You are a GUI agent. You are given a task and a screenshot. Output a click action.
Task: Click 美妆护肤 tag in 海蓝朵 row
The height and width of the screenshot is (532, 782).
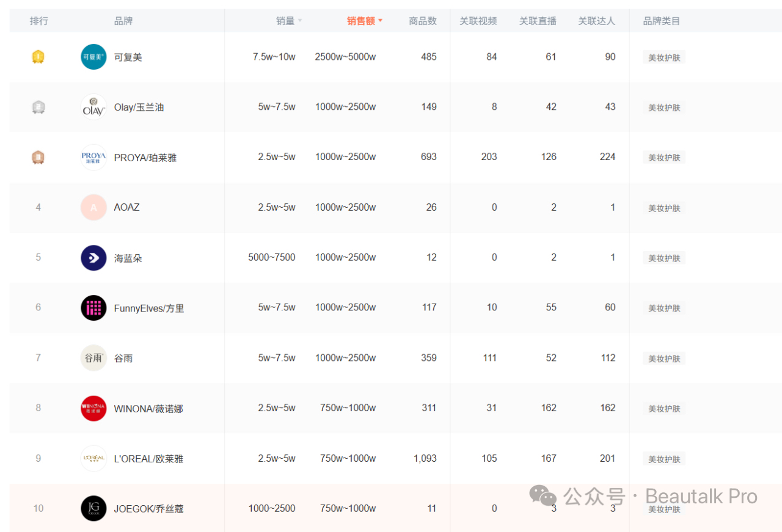point(664,258)
